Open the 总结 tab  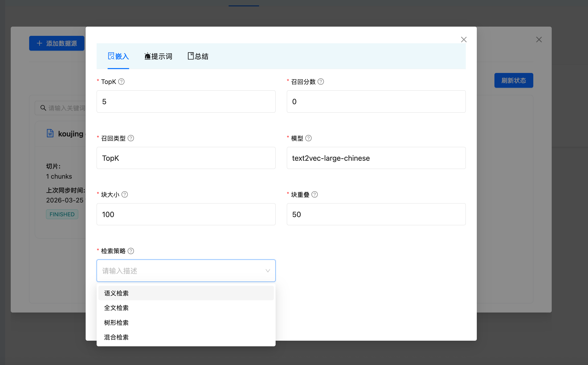click(x=198, y=56)
